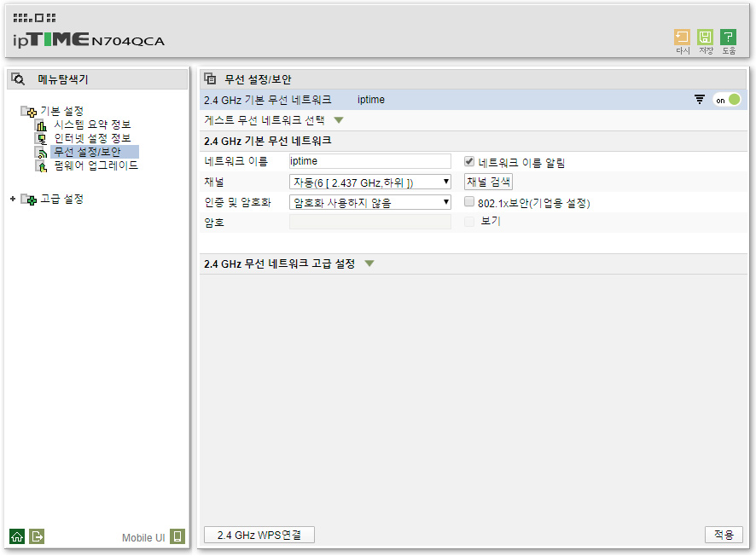
Task: Enable 802.1x보안(기업용 설정) checkbox
Action: [x=469, y=202]
